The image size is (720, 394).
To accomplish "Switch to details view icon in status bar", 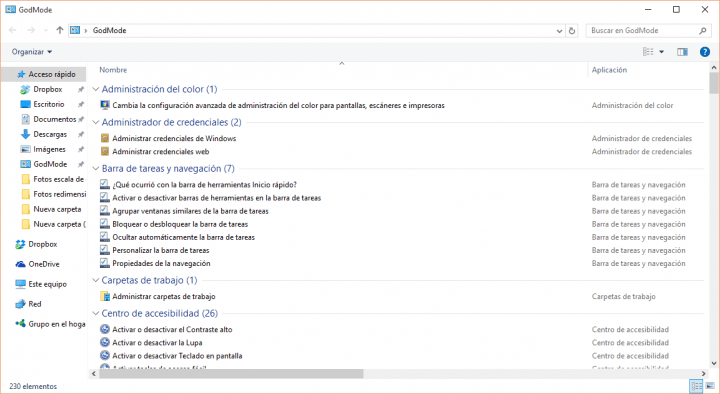I will click(x=697, y=386).
